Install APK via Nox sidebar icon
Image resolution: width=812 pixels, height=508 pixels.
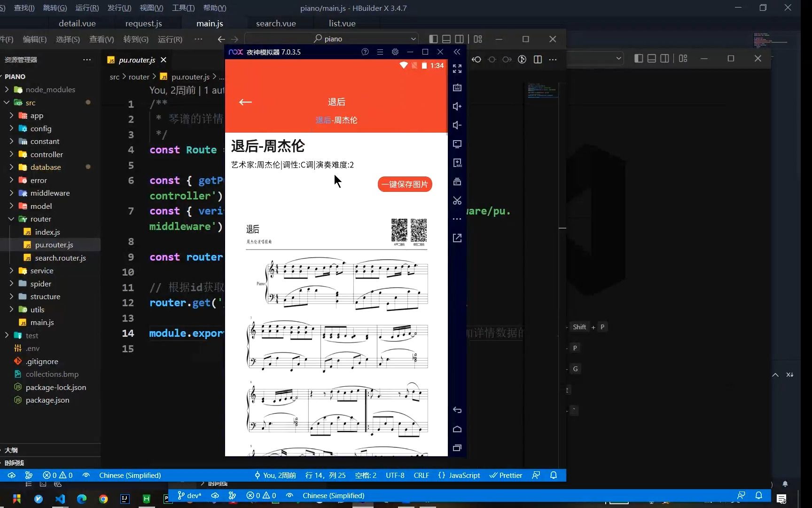(x=457, y=163)
